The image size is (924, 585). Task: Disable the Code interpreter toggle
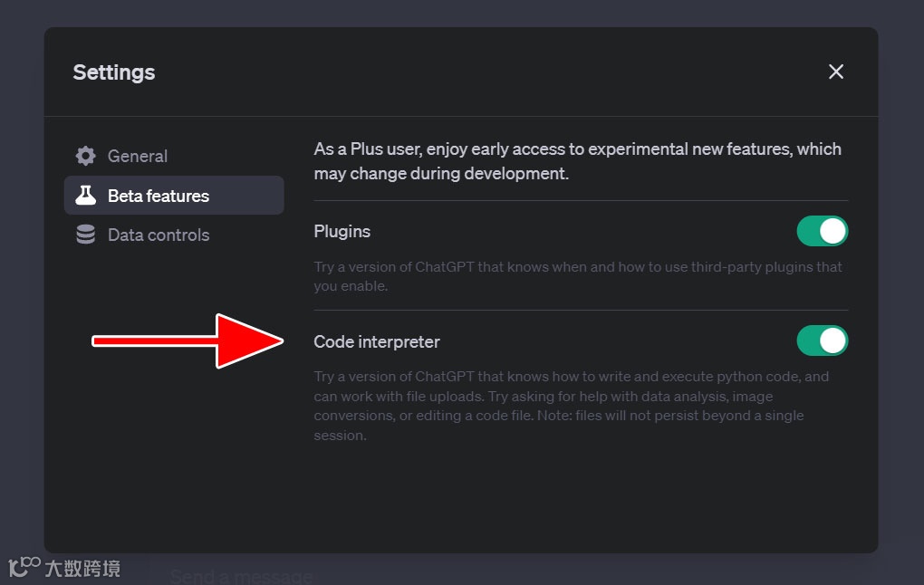(822, 340)
